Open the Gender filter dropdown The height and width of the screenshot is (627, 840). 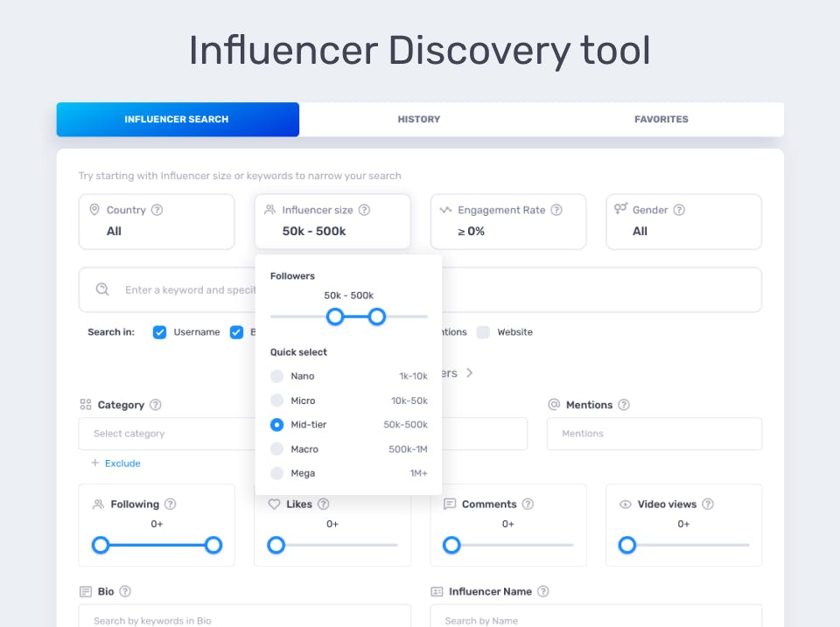pos(683,221)
